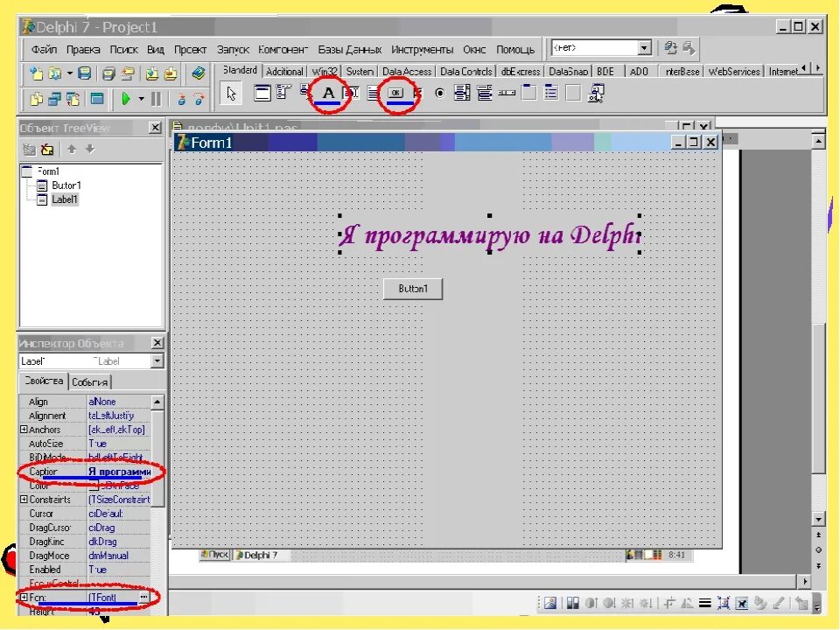Click the ellipsis button on Font row

[x=143, y=597]
